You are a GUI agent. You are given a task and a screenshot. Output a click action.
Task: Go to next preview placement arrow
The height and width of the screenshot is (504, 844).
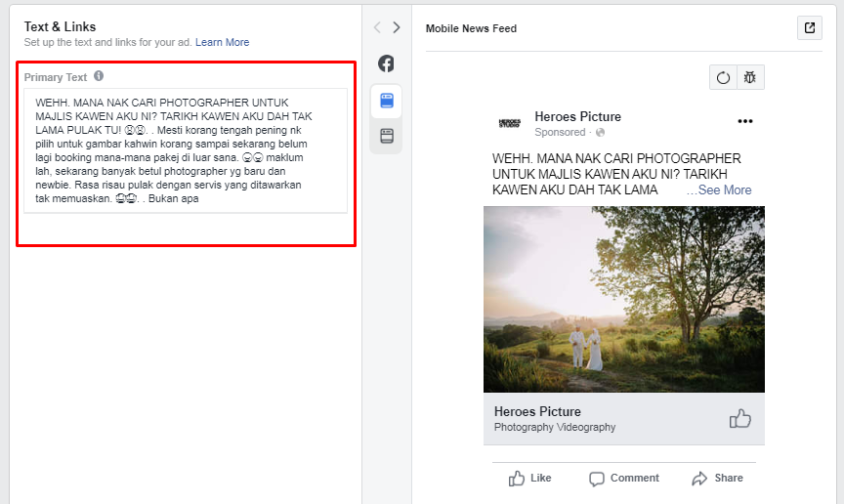point(397,27)
